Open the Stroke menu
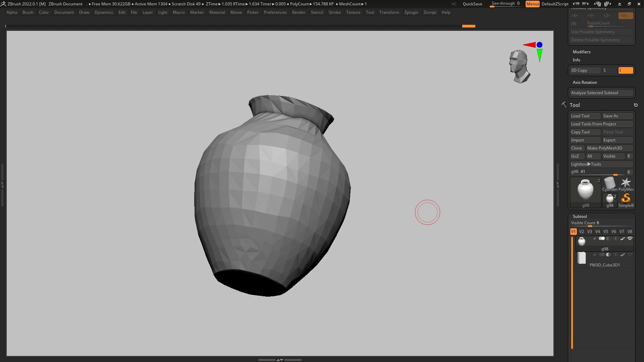Screen dimensions: 644x362 [334, 12]
